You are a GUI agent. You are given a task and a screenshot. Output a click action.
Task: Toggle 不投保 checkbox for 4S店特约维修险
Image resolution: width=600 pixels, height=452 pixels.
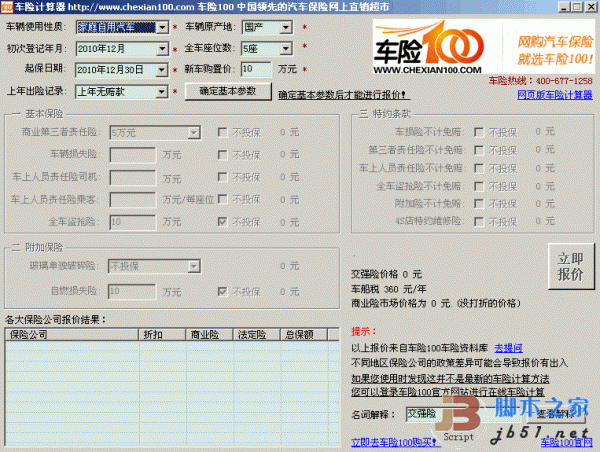[x=478, y=222]
